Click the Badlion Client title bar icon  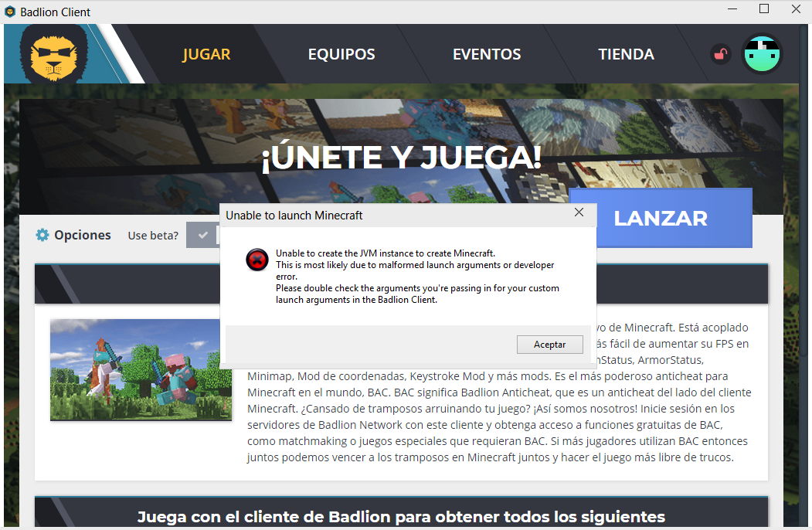(10, 12)
